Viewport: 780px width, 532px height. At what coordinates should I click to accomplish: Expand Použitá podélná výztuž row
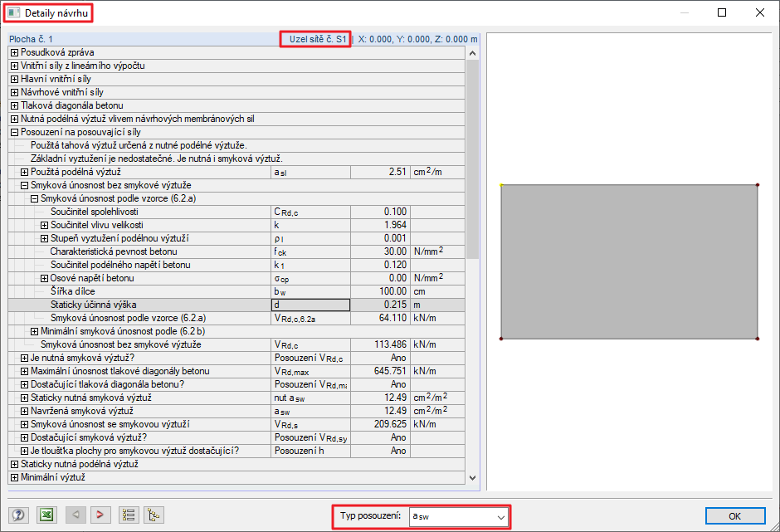tap(24, 172)
